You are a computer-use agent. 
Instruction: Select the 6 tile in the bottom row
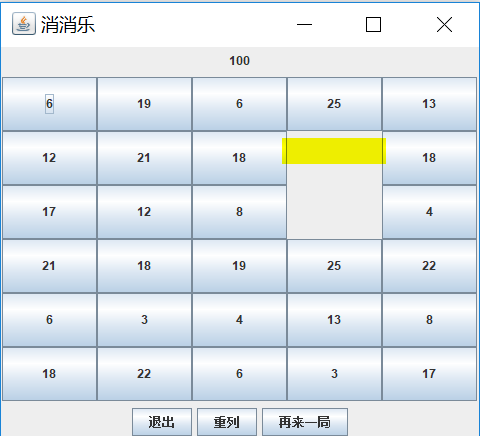239,374
